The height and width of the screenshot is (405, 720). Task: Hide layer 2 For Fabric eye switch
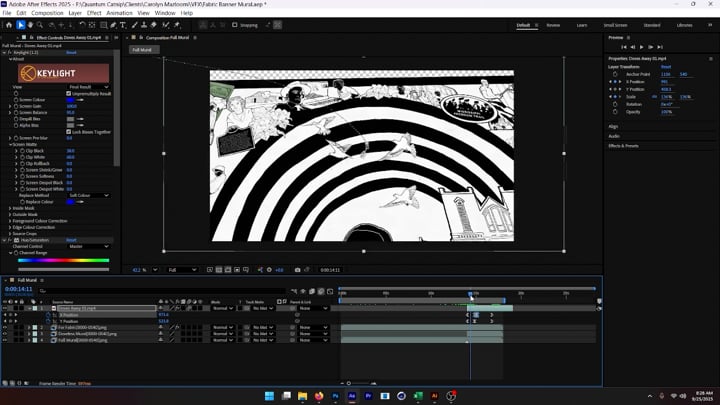pos(5,328)
